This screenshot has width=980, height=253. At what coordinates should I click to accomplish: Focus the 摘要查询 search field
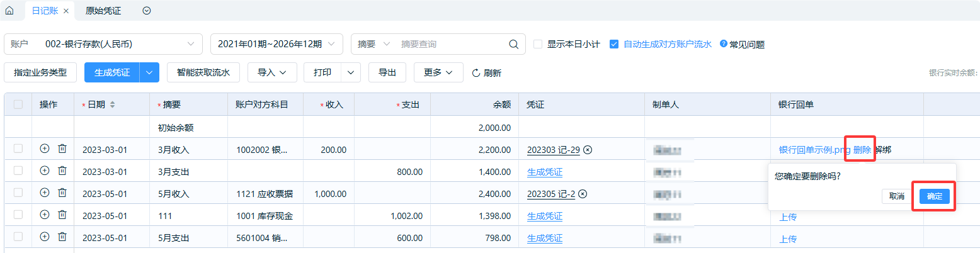[x=450, y=44]
